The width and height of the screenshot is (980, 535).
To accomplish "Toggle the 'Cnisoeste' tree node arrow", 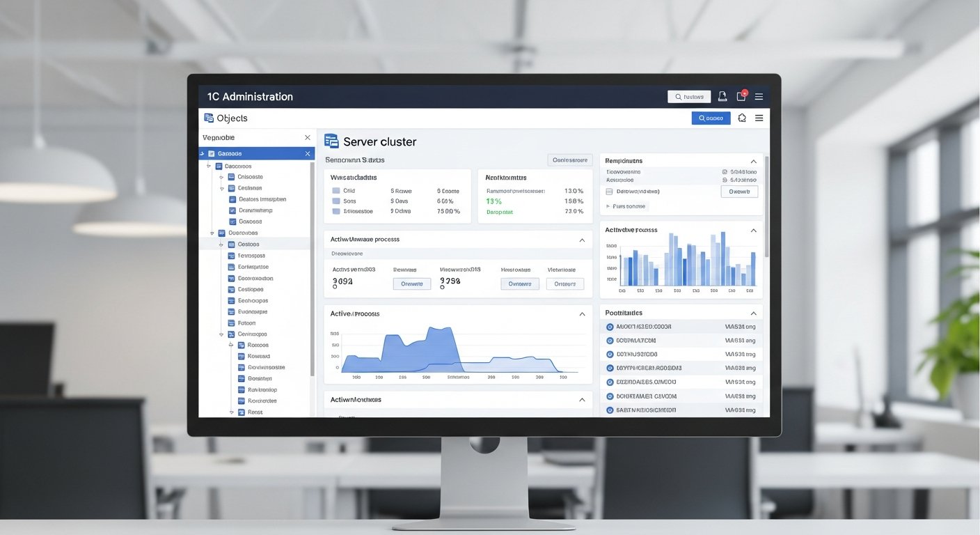I will pyautogui.click(x=222, y=177).
